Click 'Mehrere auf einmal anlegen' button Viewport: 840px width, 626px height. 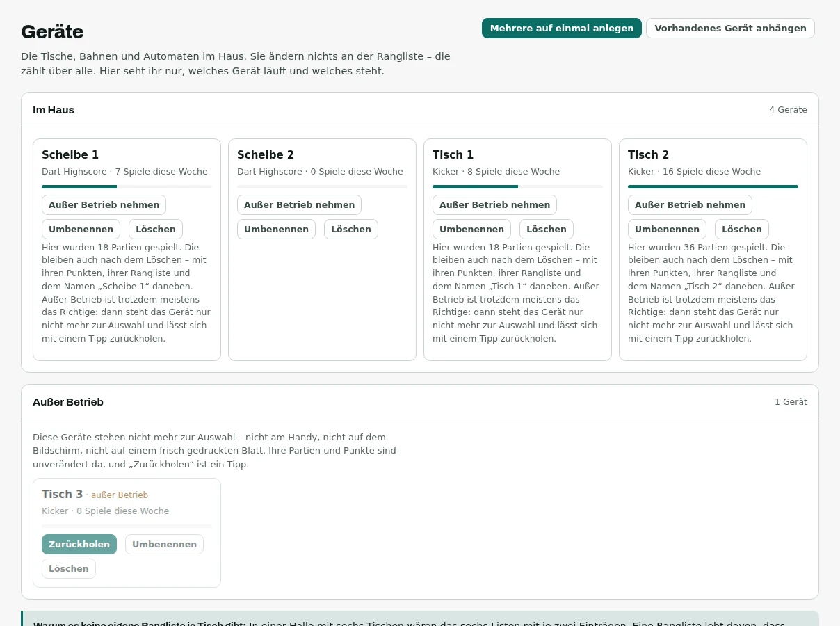(562, 28)
